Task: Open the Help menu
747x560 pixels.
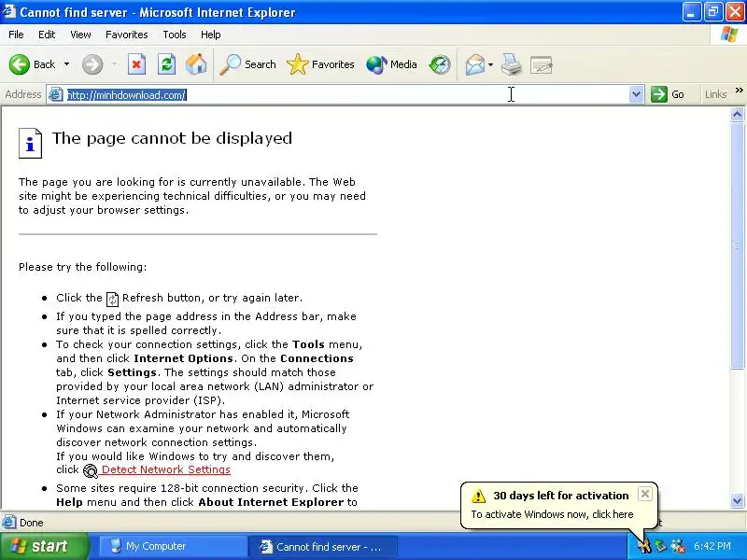Action: [x=211, y=35]
